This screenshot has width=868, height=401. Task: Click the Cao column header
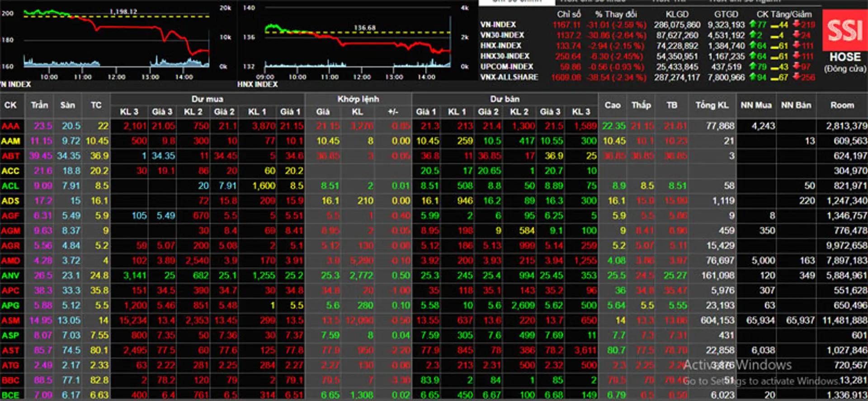[x=613, y=105]
